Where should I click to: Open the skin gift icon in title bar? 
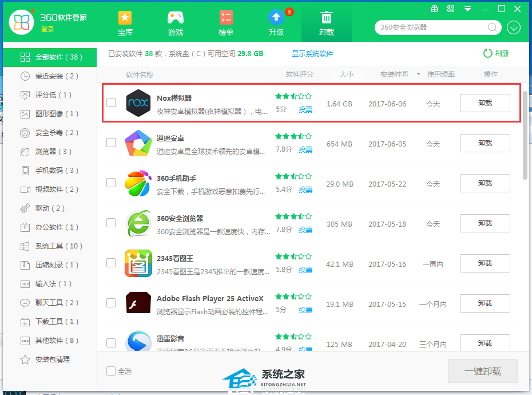click(434, 9)
